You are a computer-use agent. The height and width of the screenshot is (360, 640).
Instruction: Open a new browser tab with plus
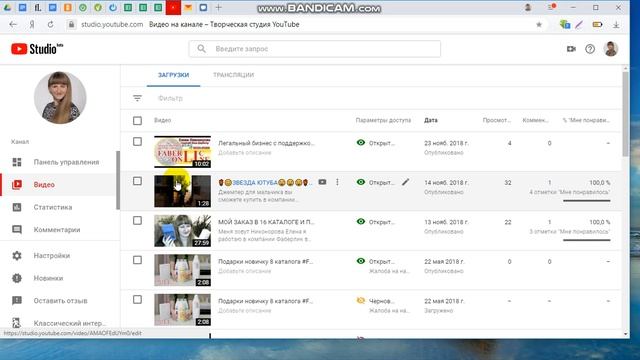click(219, 7)
